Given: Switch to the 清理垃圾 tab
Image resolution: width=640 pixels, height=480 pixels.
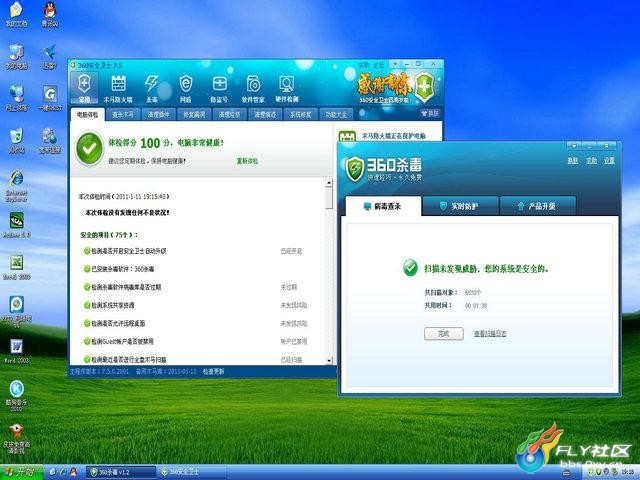Looking at the screenshot, I should coord(229,115).
